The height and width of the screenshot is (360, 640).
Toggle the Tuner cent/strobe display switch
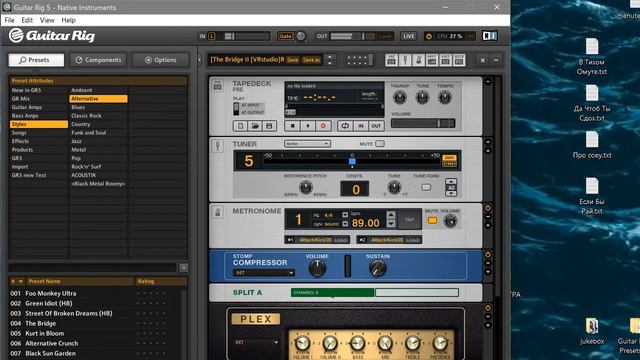[x=449, y=160]
